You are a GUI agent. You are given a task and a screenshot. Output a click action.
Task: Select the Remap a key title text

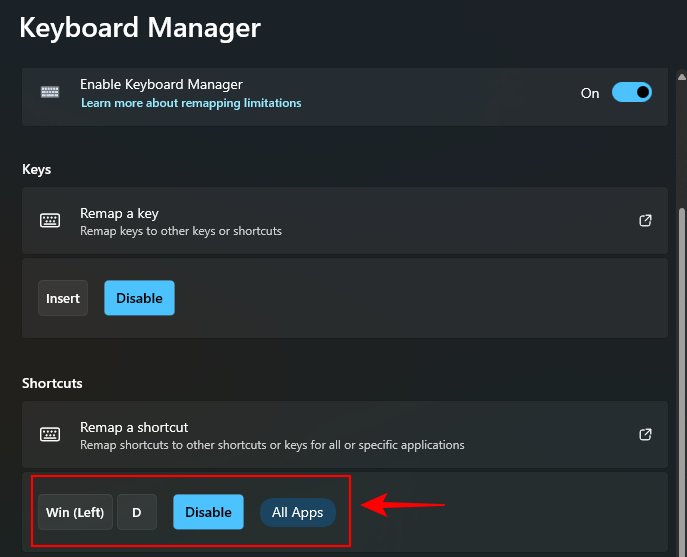pos(119,213)
